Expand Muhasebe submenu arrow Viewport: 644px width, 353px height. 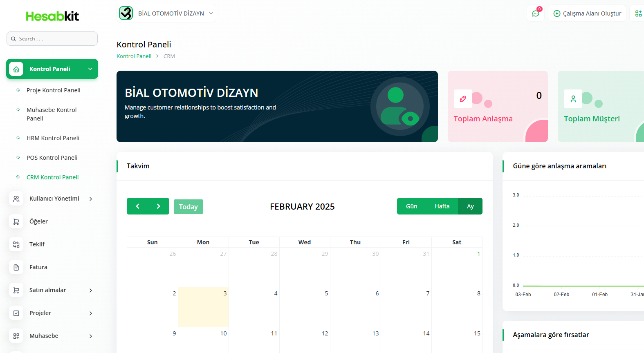(x=91, y=336)
